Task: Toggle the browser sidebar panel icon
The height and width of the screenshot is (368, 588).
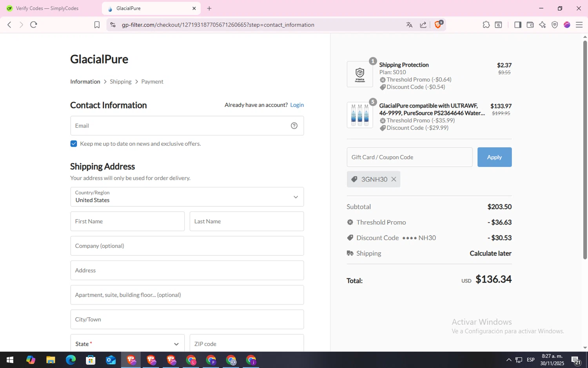Action: pyautogui.click(x=518, y=25)
